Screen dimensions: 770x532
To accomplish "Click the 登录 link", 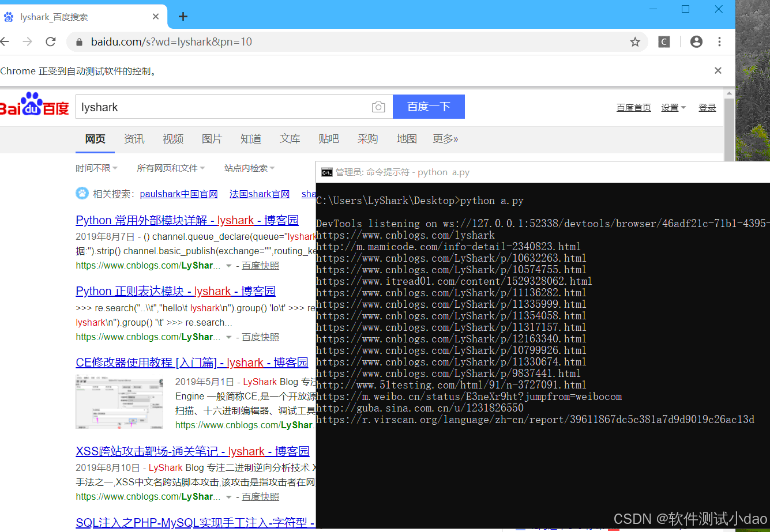I will [707, 108].
